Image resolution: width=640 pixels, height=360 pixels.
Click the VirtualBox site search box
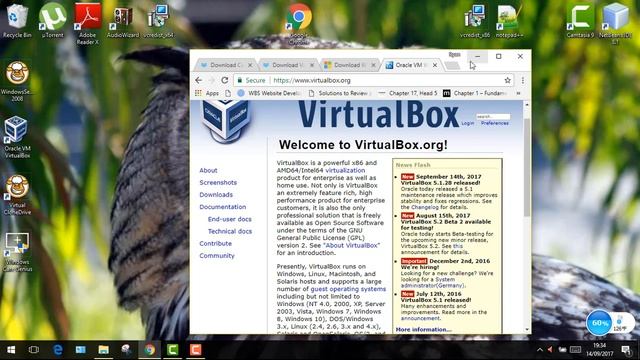click(493, 116)
